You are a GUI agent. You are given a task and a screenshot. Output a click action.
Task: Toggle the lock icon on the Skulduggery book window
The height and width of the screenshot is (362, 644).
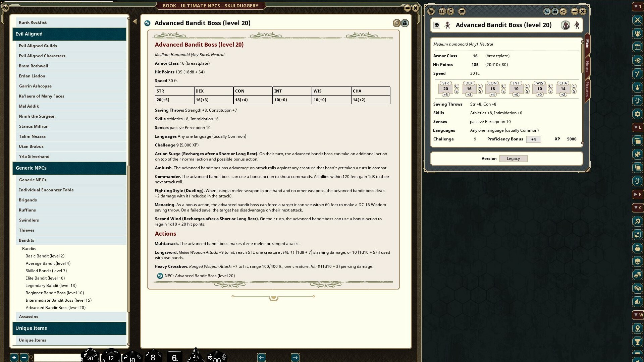point(405,23)
